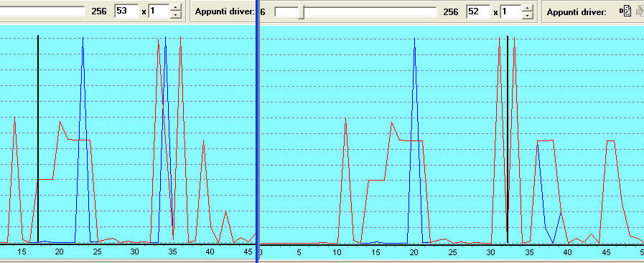Select the right multiplier field after x
Image resolution: width=644 pixels, height=263 pixels.
pos(511,11)
